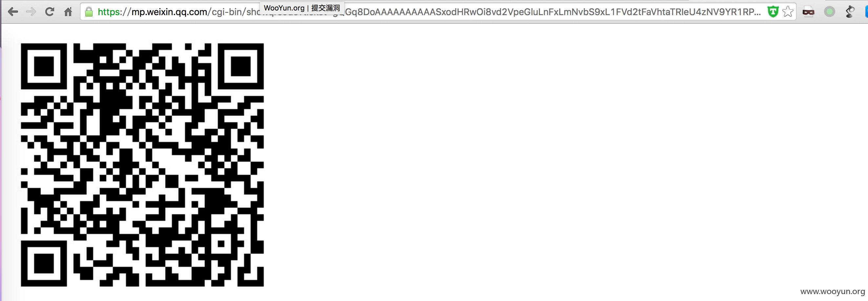The width and height of the screenshot is (868, 301).
Task: Click the green https text in URL
Action: click(x=110, y=12)
